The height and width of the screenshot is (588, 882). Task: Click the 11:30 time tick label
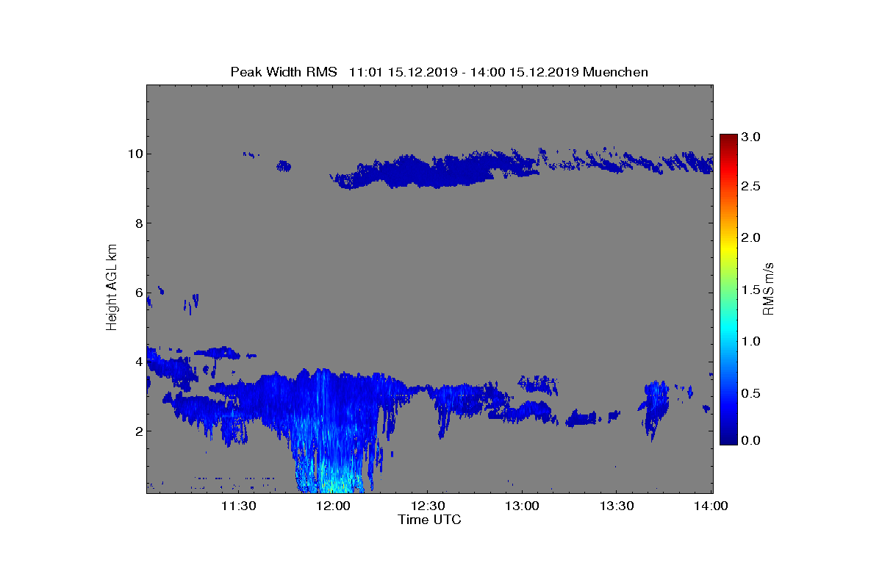point(238,506)
